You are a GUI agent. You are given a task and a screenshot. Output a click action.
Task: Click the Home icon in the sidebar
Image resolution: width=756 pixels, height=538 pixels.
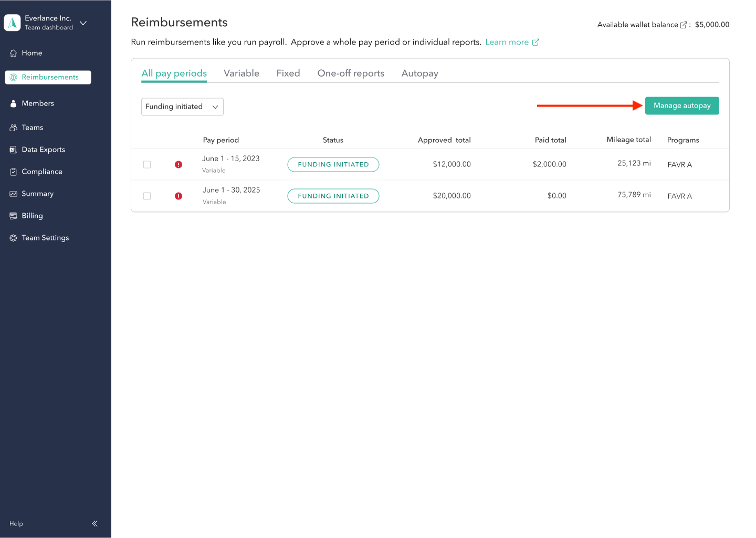click(x=13, y=52)
